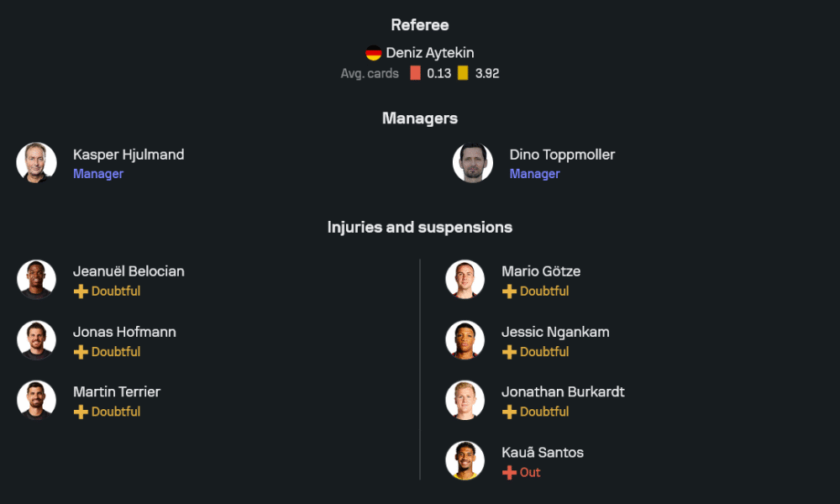The width and height of the screenshot is (840, 504).
Task: Click Kauã Santos' red Out cross icon
Action: point(509,473)
